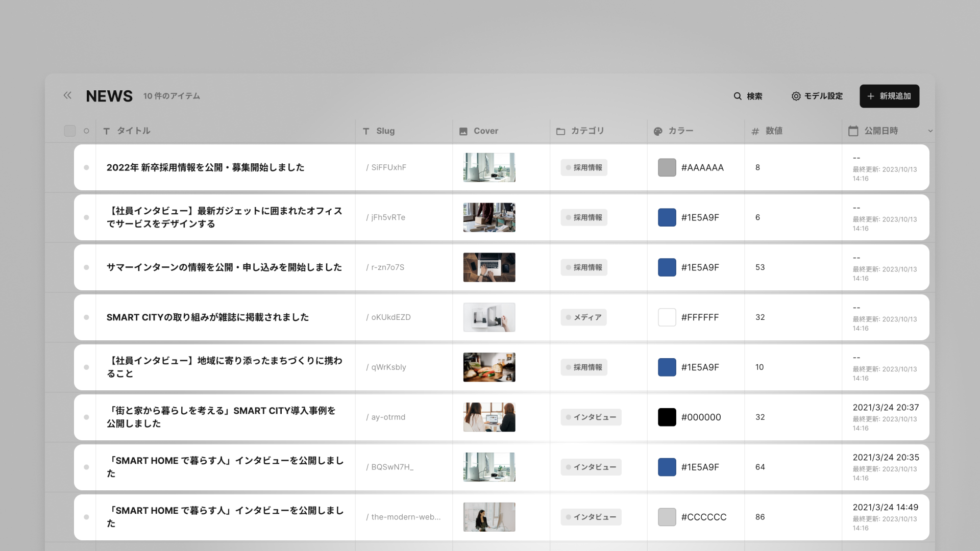Click the カラー column header

click(x=681, y=131)
